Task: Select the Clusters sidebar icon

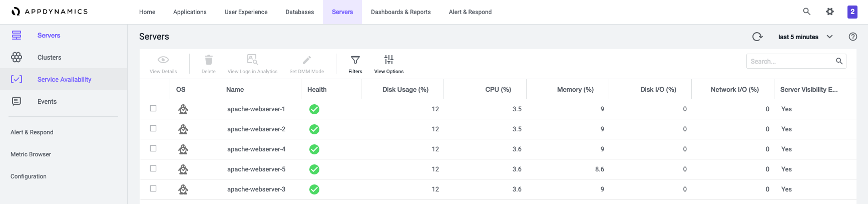Action: click(x=17, y=57)
